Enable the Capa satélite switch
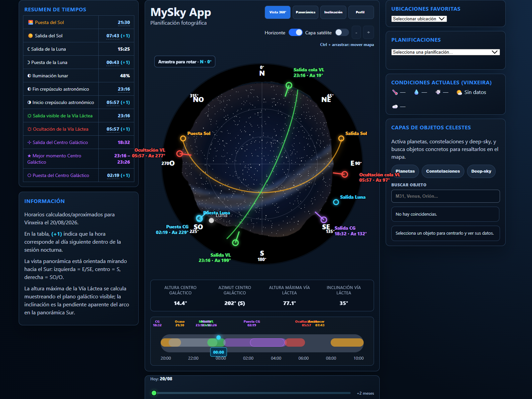Image resolution: width=532 pixels, height=399 pixels. click(342, 32)
